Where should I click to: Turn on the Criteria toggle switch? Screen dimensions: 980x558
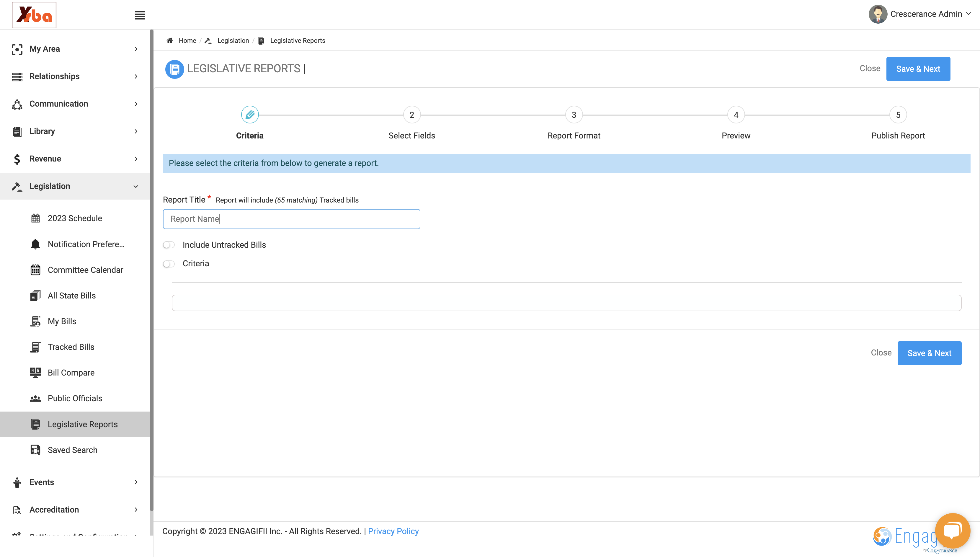[x=169, y=264]
